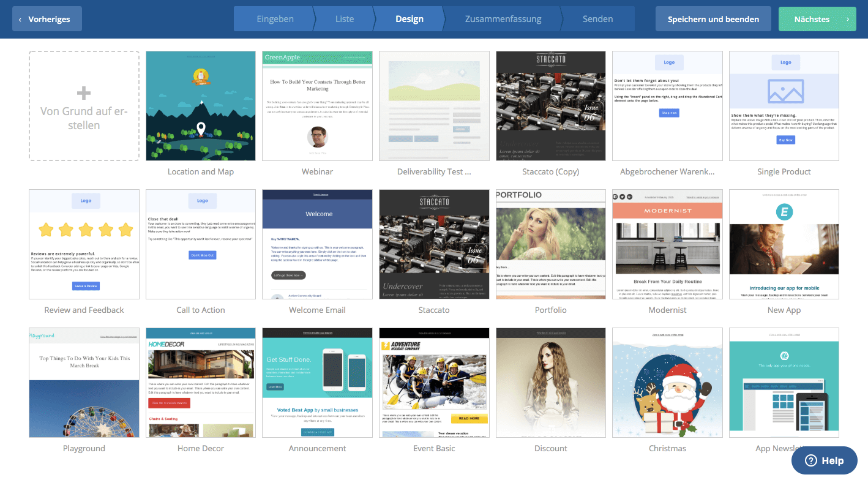Choose the Welcome Email template thumbnail
868x480 pixels.
coord(317,244)
